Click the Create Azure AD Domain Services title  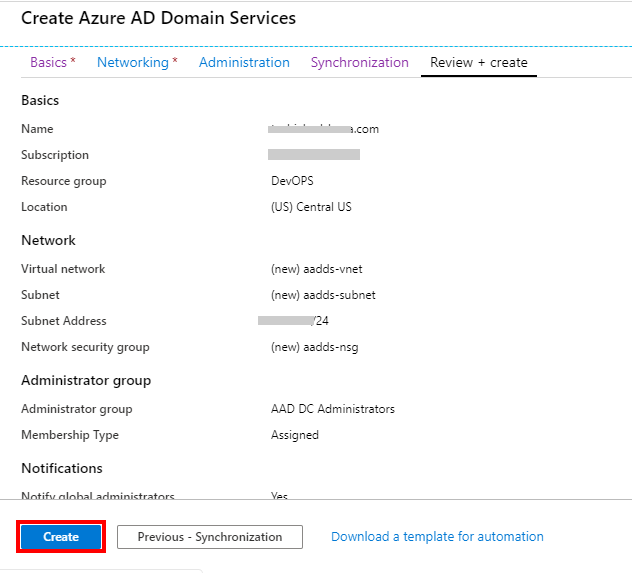coord(158,18)
